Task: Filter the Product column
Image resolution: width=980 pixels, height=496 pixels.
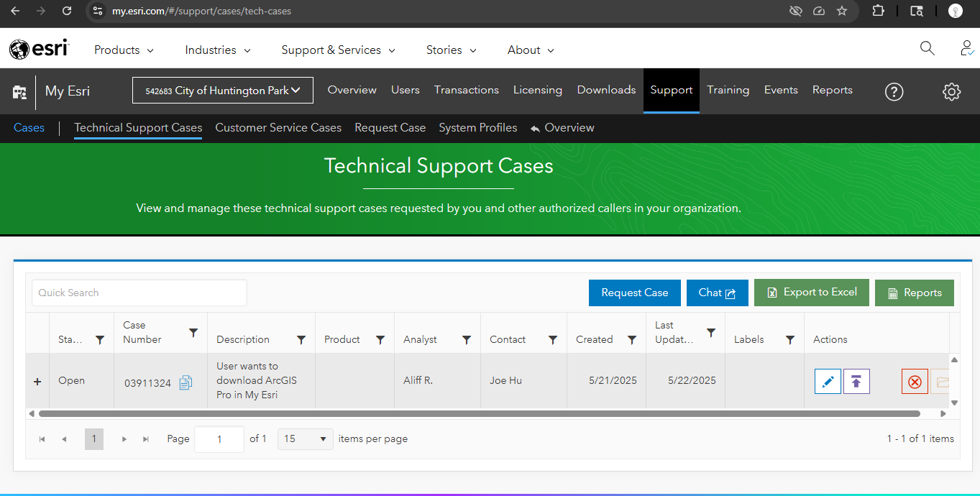Action: (380, 340)
